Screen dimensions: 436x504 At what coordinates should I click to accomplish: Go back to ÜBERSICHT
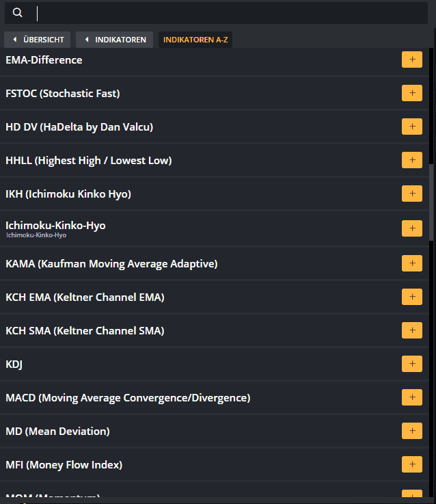[x=38, y=40]
